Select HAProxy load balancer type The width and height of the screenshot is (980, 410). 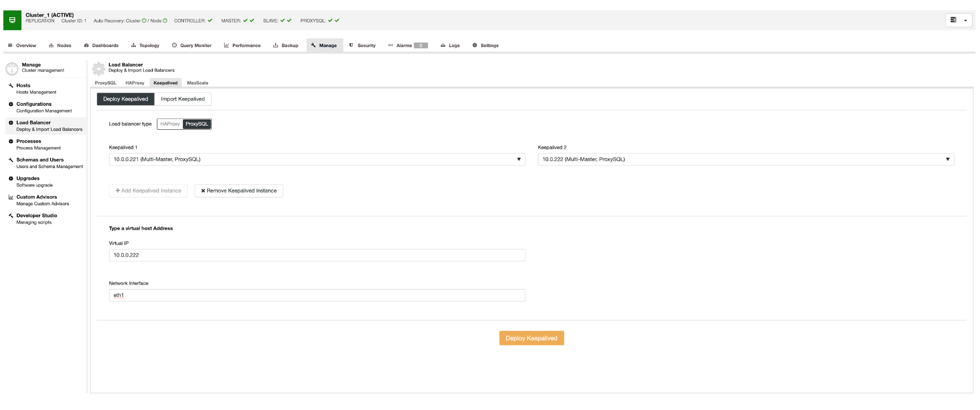click(170, 124)
